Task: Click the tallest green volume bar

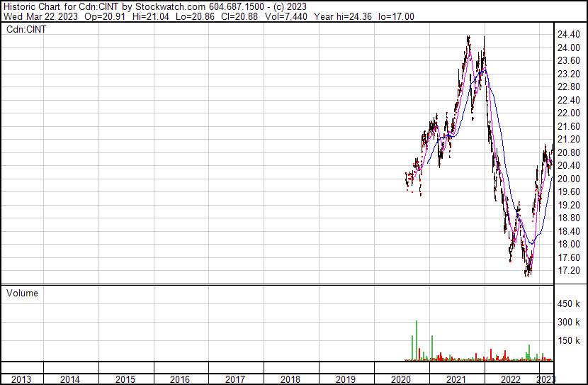Action: pos(417,340)
